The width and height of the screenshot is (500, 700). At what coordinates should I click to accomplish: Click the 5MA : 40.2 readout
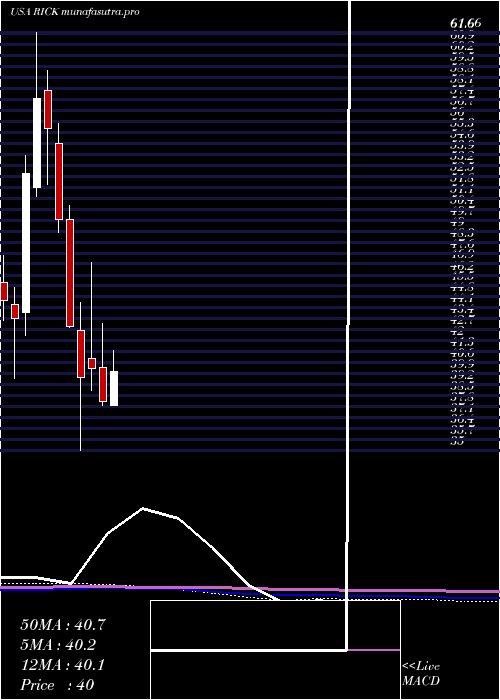coord(58,645)
